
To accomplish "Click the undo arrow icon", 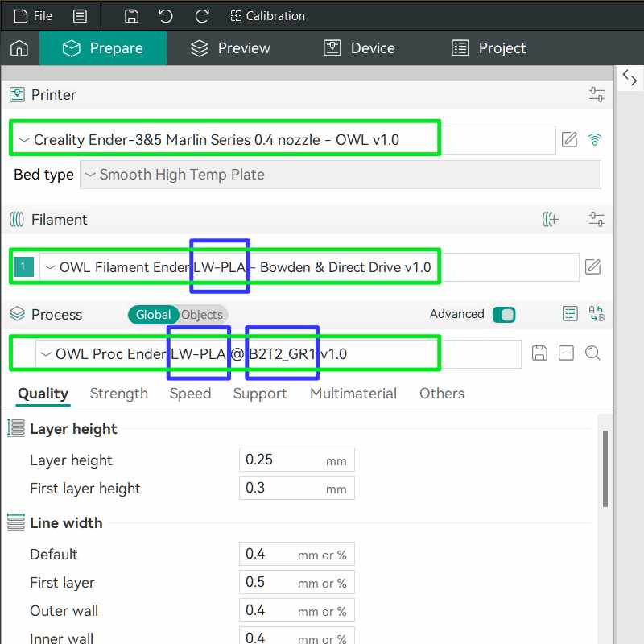I will coord(166,16).
